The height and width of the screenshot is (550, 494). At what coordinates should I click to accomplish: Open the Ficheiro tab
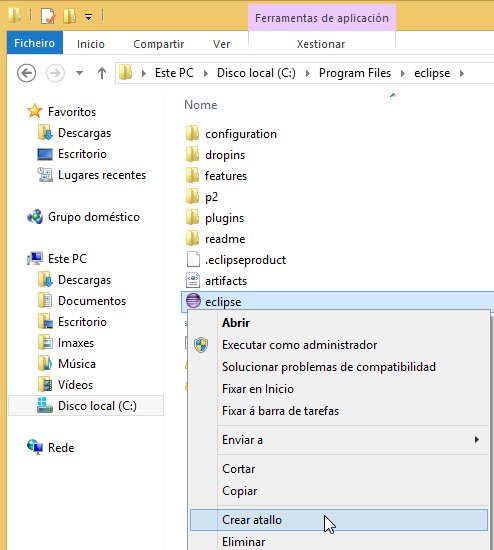(x=35, y=43)
